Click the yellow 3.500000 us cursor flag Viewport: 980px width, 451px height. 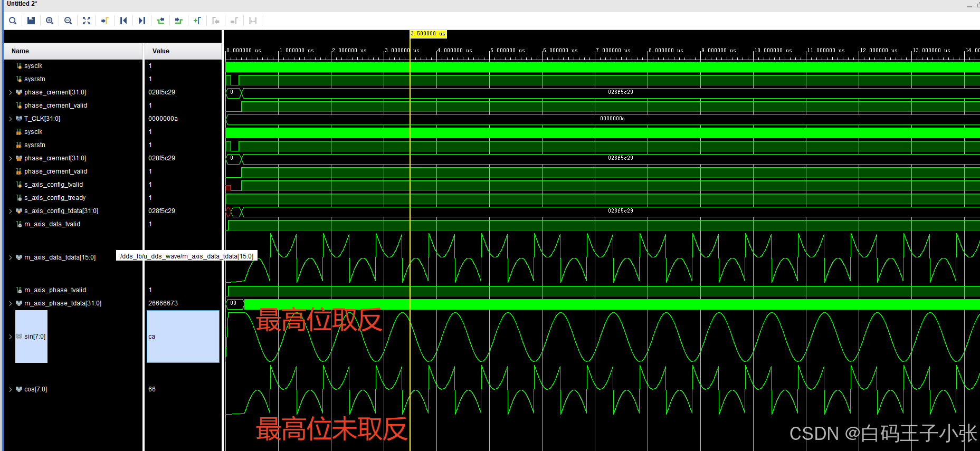pos(428,34)
